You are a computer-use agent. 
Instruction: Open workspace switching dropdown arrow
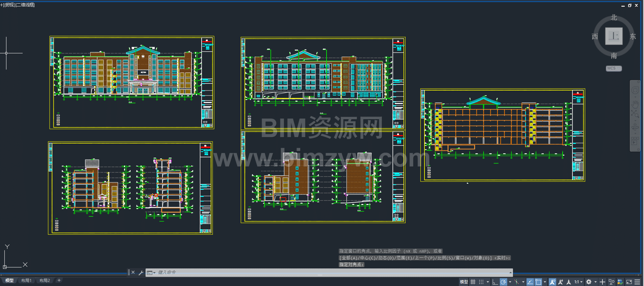pyautogui.click(x=595, y=282)
